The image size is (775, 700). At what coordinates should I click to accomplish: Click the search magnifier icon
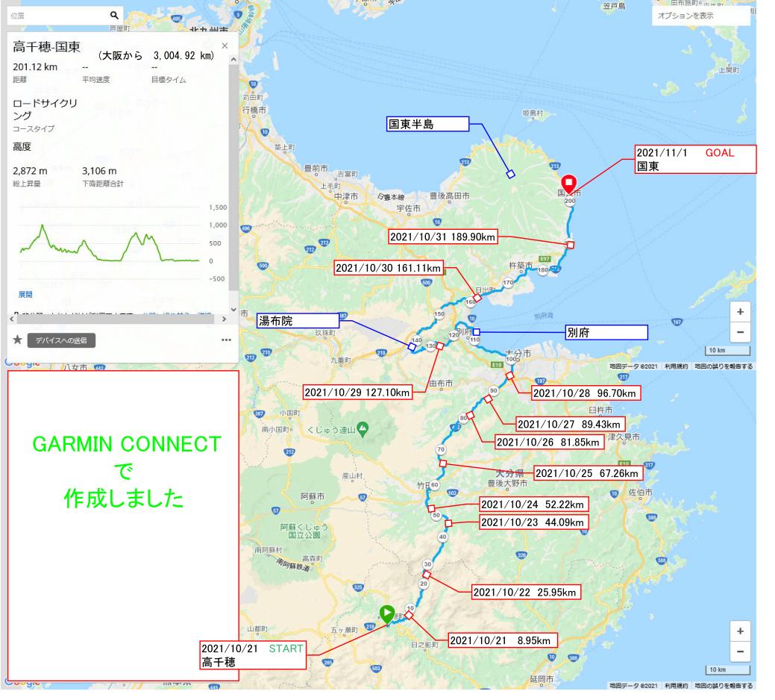point(114,16)
